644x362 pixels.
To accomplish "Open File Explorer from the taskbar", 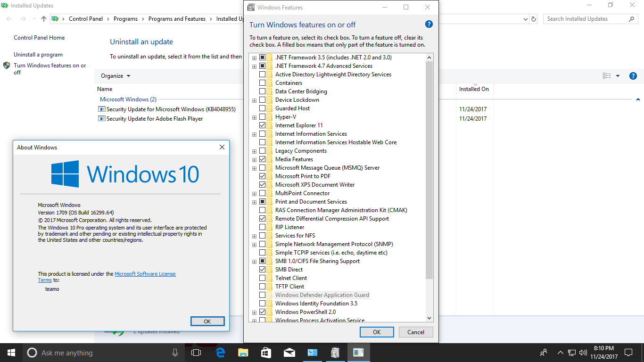I will coord(243,353).
